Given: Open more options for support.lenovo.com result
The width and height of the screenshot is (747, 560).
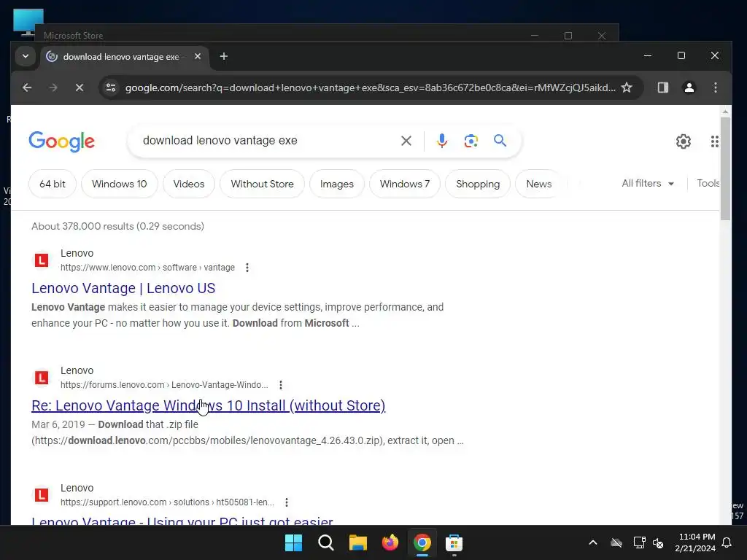Looking at the screenshot, I should click(x=286, y=502).
